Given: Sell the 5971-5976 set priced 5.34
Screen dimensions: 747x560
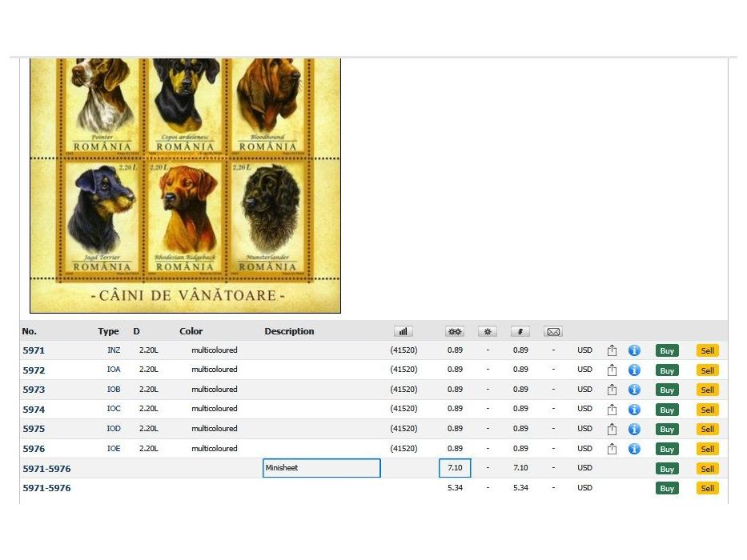Looking at the screenshot, I should click(708, 489).
